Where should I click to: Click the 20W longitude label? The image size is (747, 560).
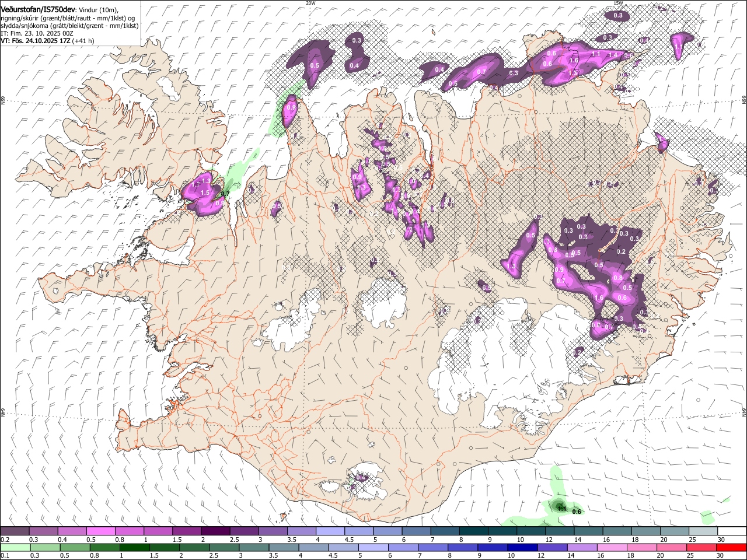310,3
